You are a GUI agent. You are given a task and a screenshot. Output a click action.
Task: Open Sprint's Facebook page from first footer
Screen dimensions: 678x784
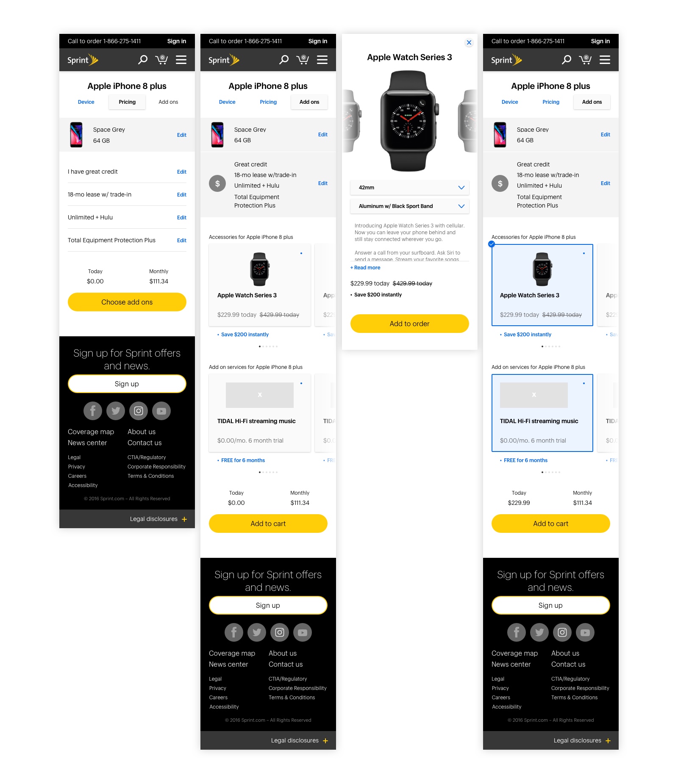pyautogui.click(x=93, y=411)
